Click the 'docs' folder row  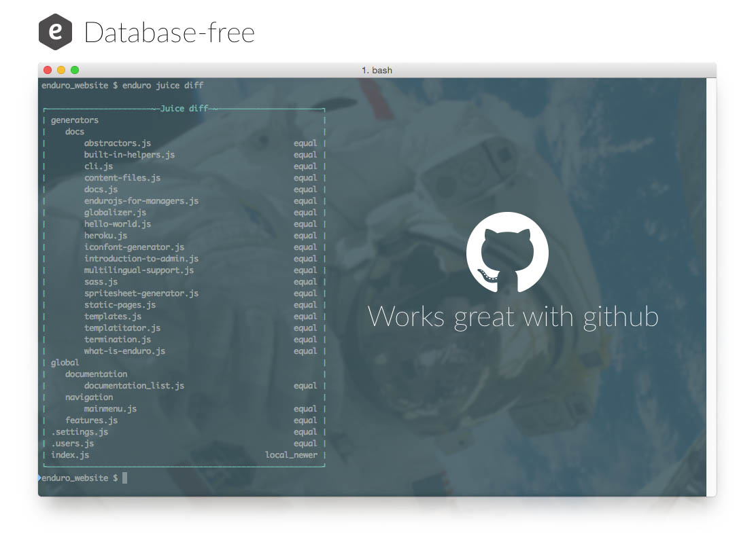click(x=75, y=132)
